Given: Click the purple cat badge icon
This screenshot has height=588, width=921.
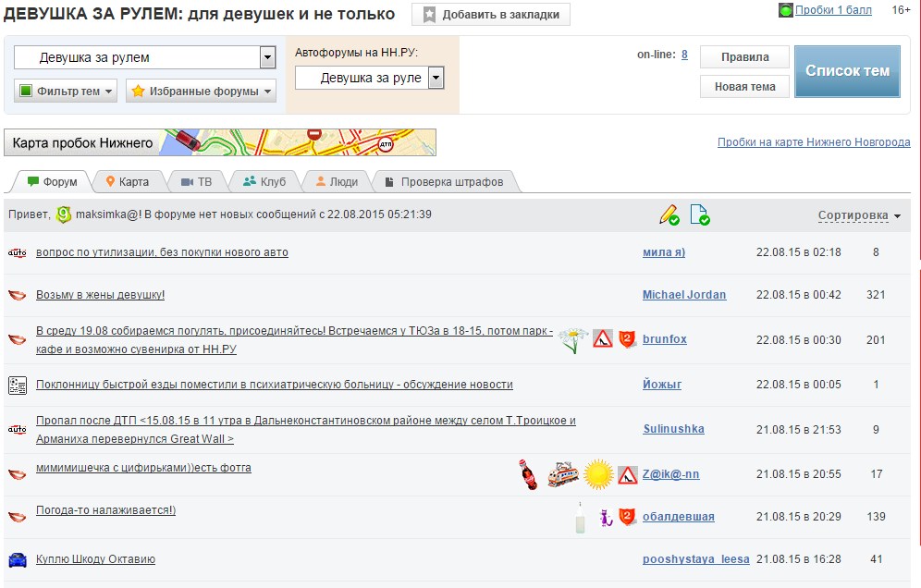Looking at the screenshot, I should click(x=606, y=518).
